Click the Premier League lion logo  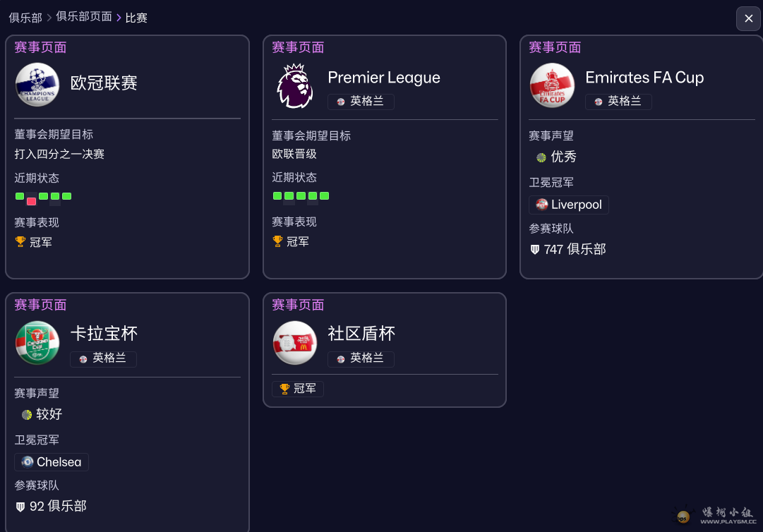(x=295, y=85)
